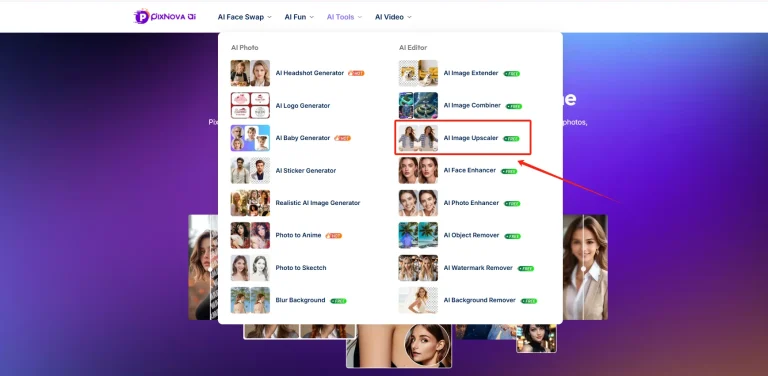This screenshot has height=376, width=768.
Task: Click the 'AI Photo' column heading
Action: click(244, 47)
